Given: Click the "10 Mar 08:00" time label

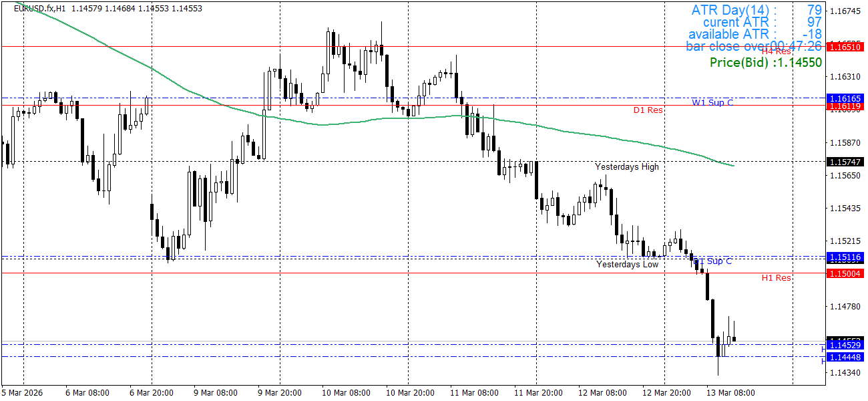Looking at the screenshot, I should click(x=347, y=392).
